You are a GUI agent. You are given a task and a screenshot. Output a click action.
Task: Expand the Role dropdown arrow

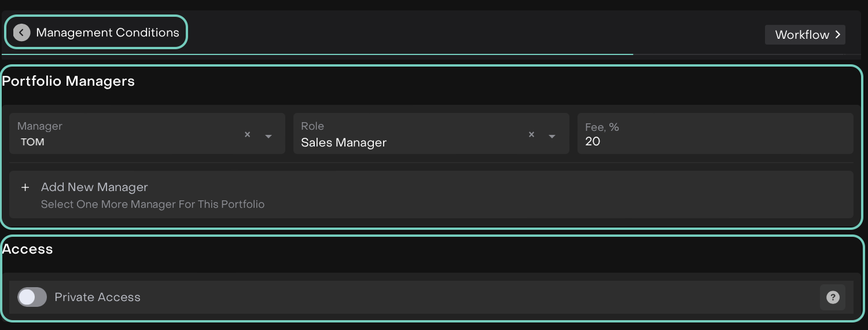pos(552,136)
